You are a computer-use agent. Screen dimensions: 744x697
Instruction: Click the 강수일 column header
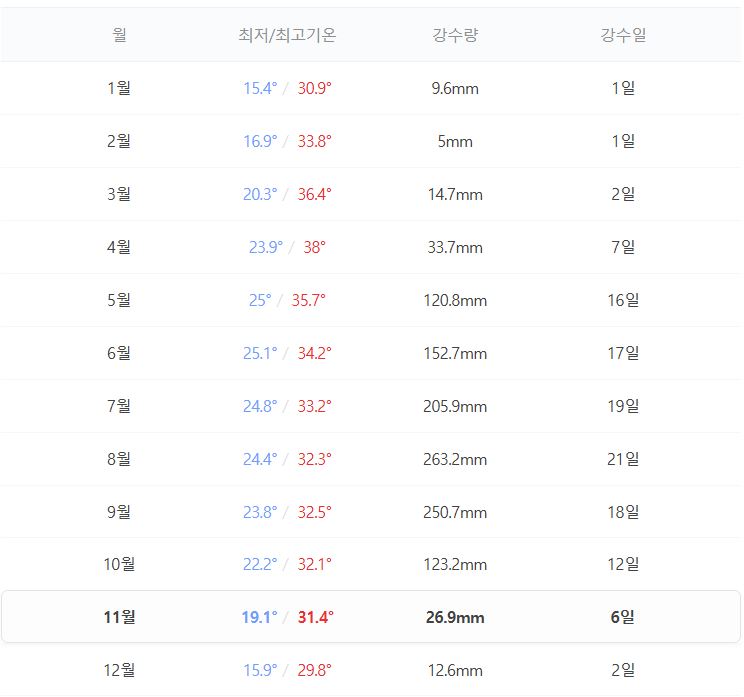(x=623, y=35)
